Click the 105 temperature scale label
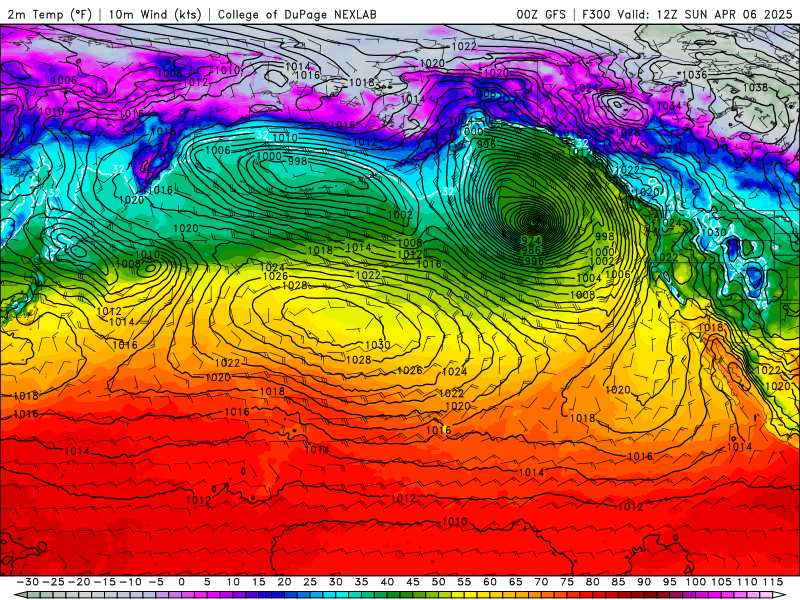This screenshot has height=600, width=800. (x=721, y=582)
